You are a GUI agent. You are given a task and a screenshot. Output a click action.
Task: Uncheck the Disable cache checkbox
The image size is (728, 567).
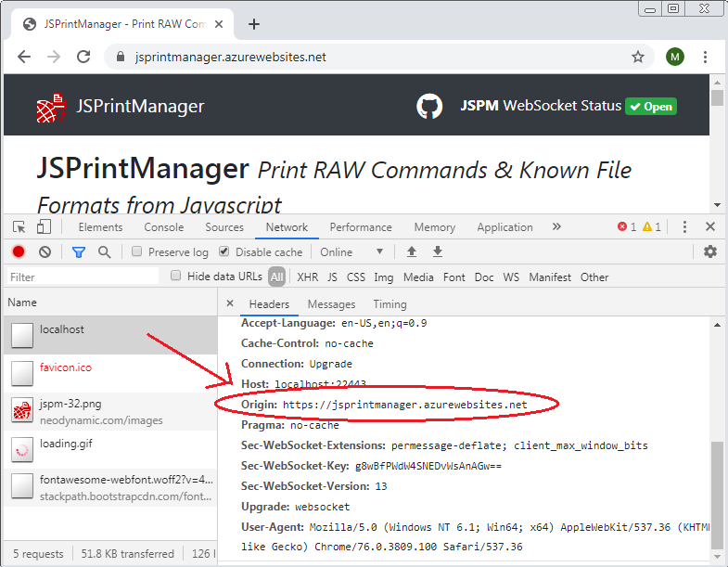tap(224, 251)
